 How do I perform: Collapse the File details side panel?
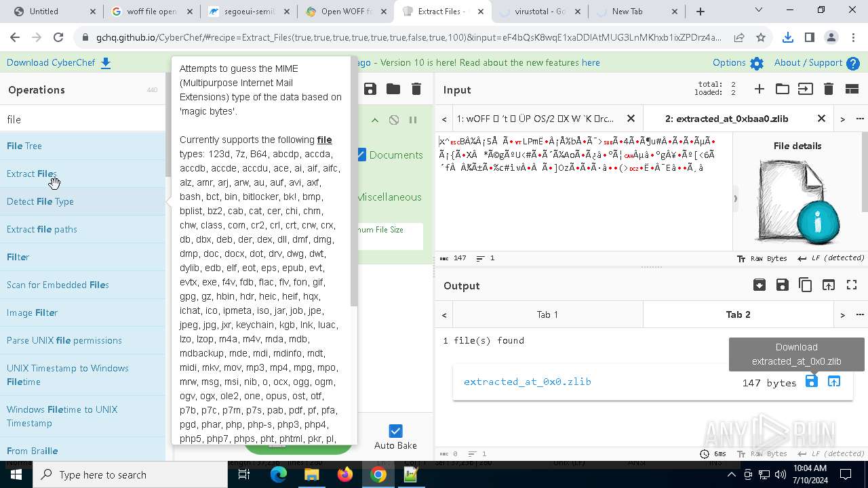point(735,199)
